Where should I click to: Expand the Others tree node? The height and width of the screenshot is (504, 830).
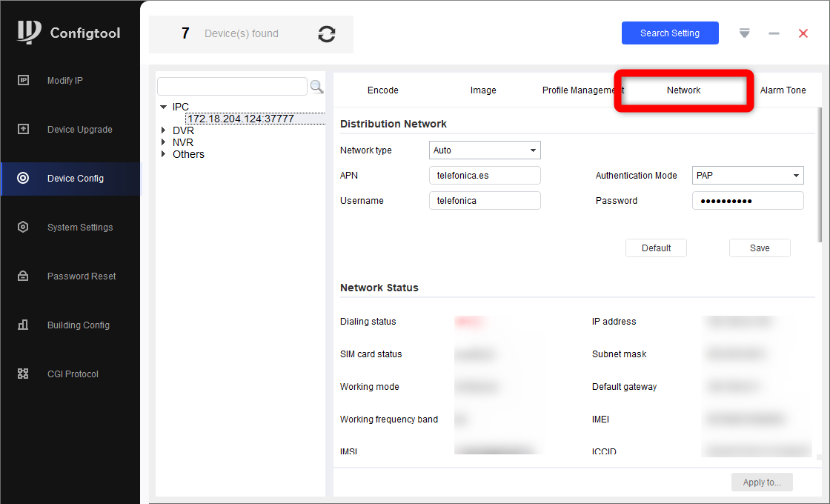click(164, 154)
